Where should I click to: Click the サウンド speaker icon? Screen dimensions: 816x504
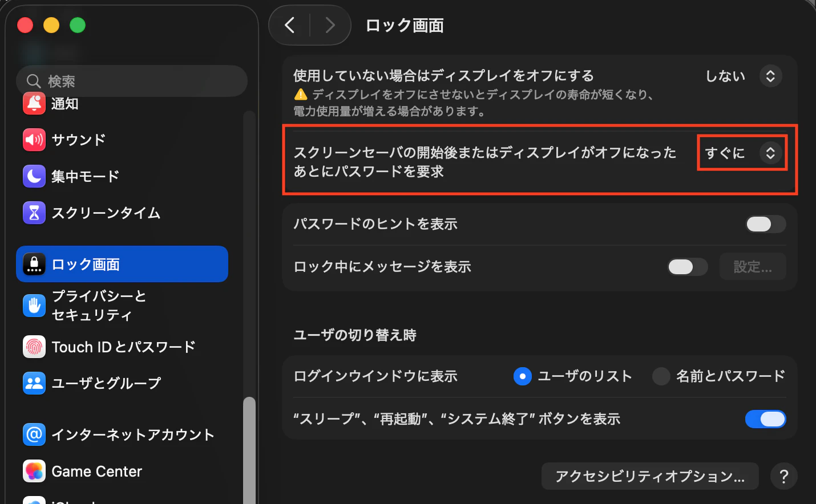coord(34,140)
